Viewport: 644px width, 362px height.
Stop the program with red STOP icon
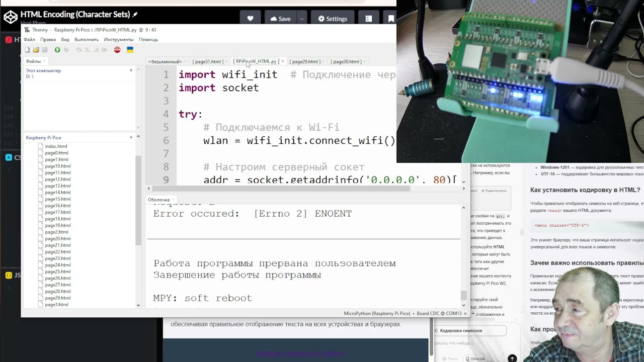117,50
